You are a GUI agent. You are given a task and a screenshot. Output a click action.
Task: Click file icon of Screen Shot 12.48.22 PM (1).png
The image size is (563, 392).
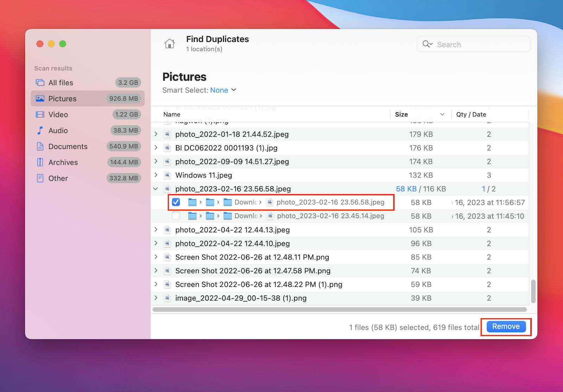tap(167, 284)
